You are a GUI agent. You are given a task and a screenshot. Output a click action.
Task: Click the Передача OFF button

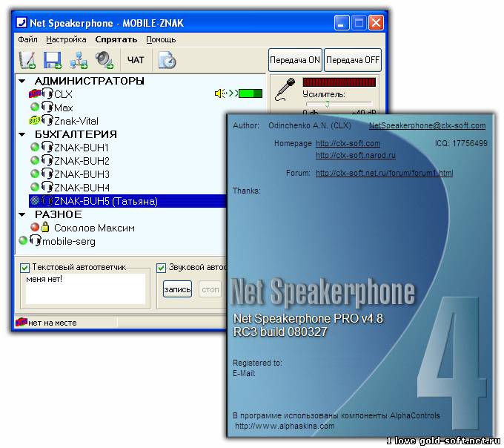pos(353,60)
